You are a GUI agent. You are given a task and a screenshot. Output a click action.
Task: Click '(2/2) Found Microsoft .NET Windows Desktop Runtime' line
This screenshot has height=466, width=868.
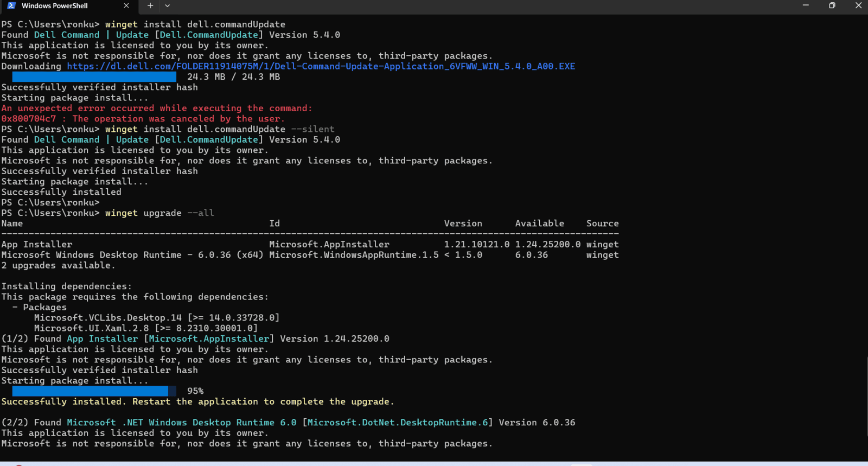pos(288,423)
